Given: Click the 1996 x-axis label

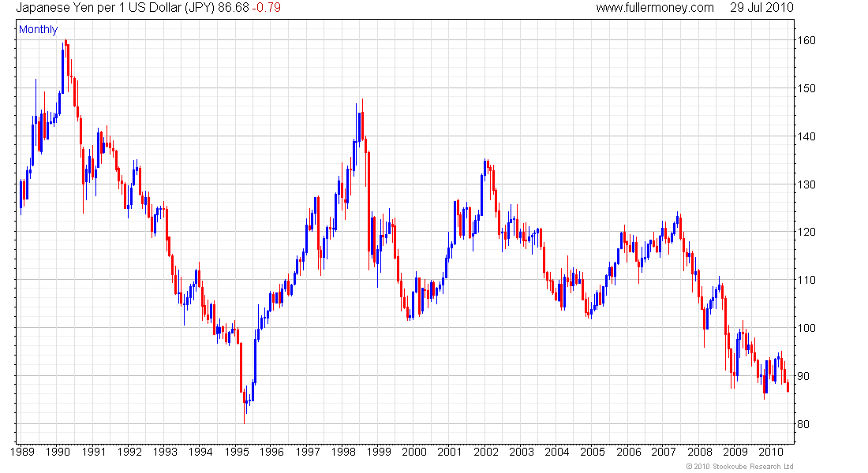Looking at the screenshot, I should click(x=271, y=452).
